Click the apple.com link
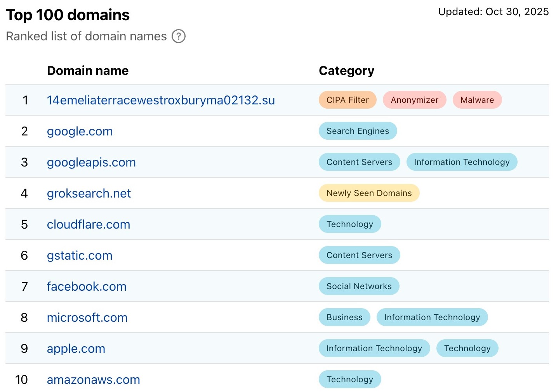This screenshot has width=556, height=392. [76, 349]
